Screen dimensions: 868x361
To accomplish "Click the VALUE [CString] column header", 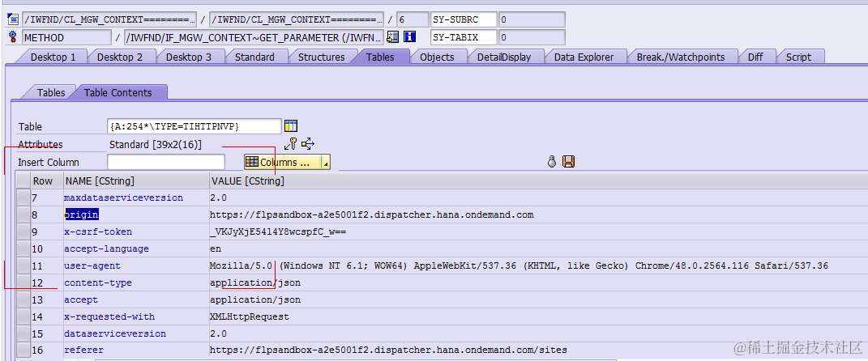I will point(538,180).
